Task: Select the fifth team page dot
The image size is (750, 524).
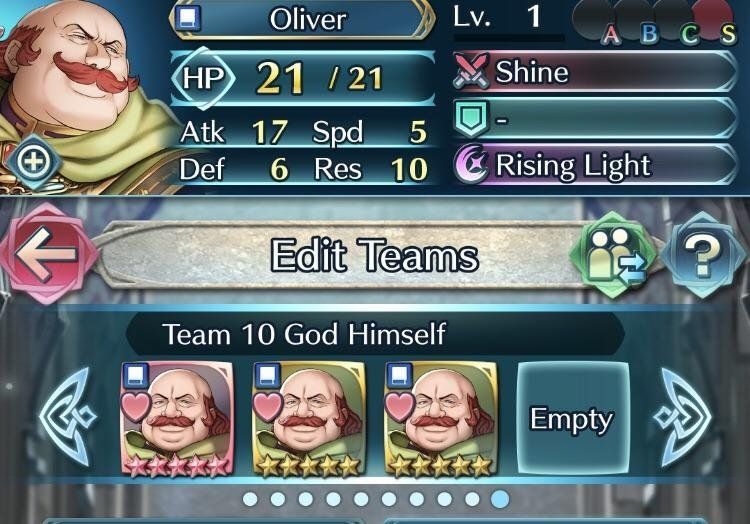Action: [361, 500]
